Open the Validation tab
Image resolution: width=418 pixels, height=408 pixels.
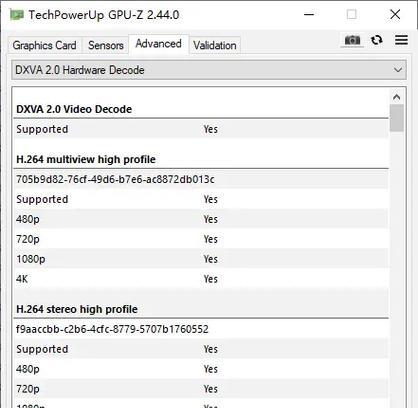click(x=215, y=45)
